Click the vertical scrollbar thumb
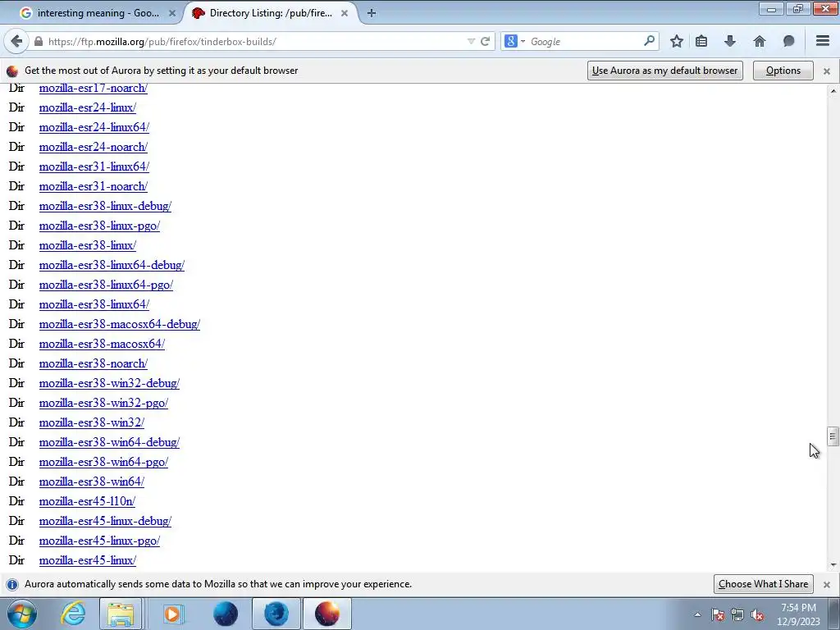The width and height of the screenshot is (840, 630). tap(833, 436)
